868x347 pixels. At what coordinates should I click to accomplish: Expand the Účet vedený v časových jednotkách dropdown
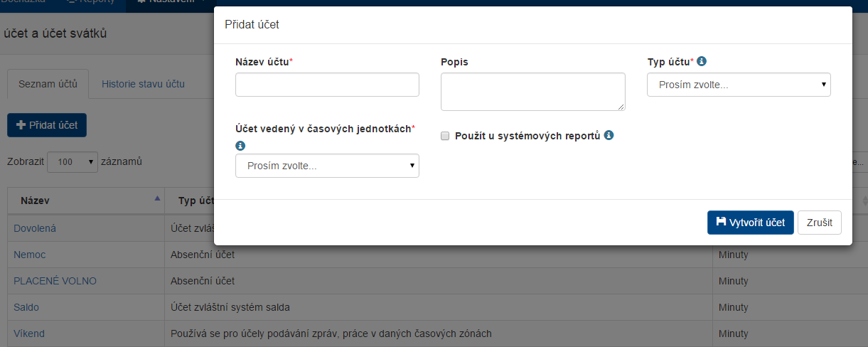pos(327,166)
